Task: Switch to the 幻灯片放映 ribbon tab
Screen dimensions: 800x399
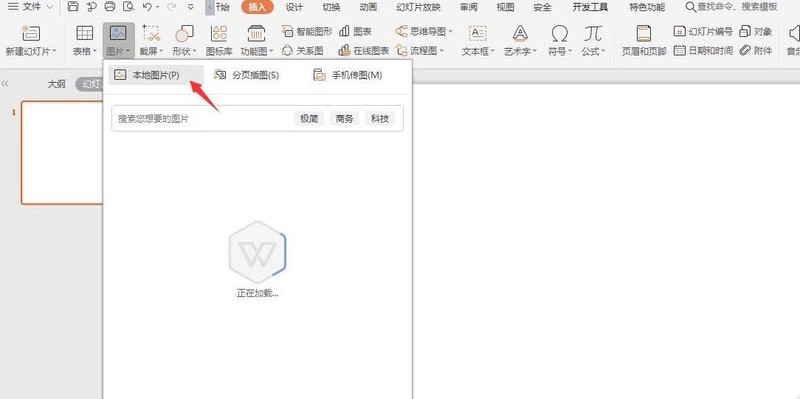Action: click(x=418, y=7)
